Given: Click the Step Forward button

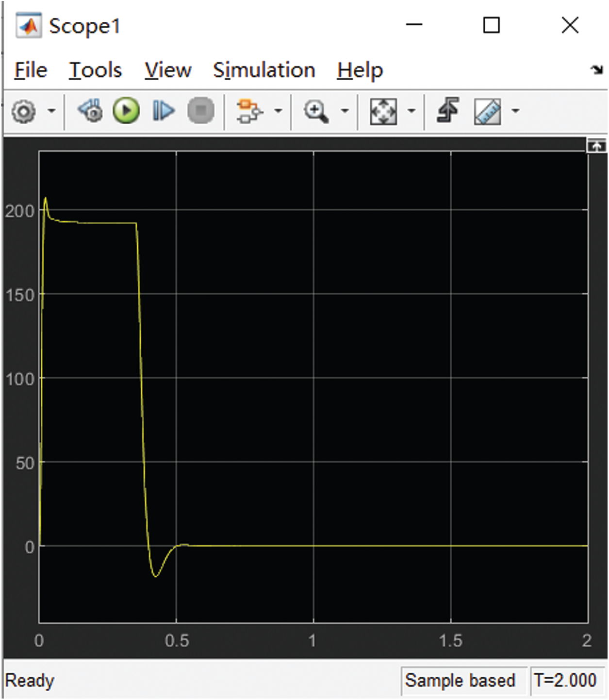Looking at the screenshot, I should 164,111.
